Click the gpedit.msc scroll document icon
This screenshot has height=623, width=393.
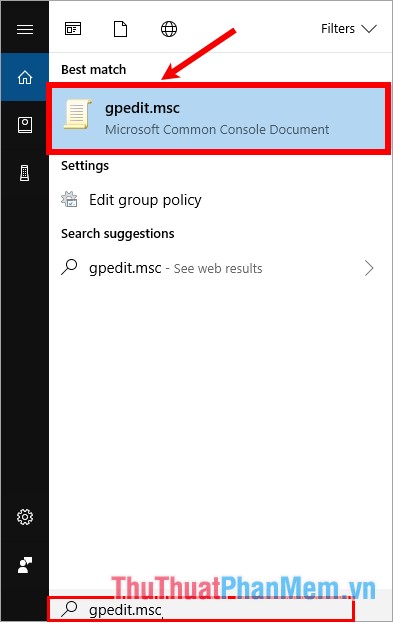pyautogui.click(x=78, y=114)
